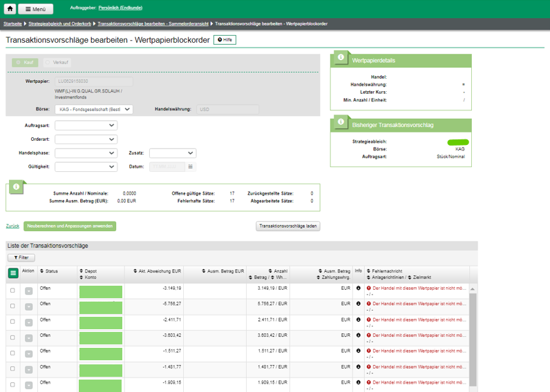550x392 pixels.
Task: Open the Börse dropdown
Action: (94, 109)
